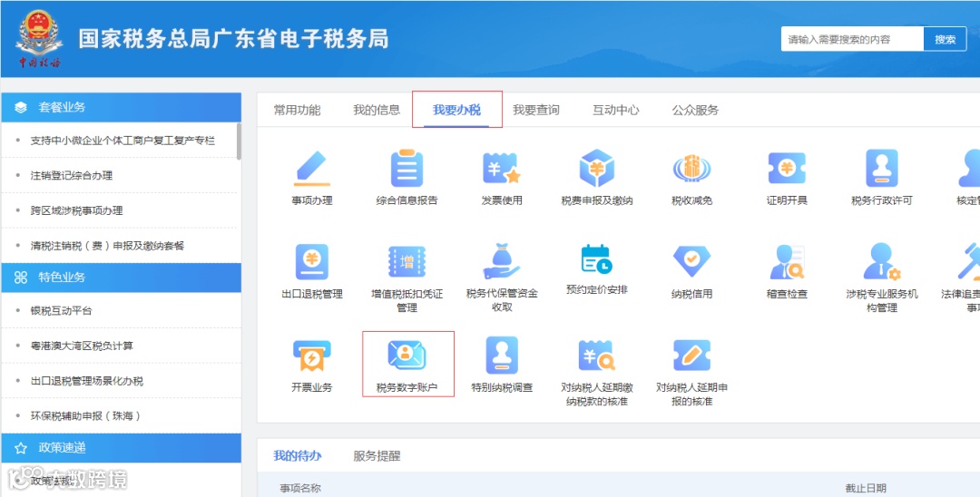Open 清税注销税(费)申报及缴纳套餐 link

[x=107, y=246]
